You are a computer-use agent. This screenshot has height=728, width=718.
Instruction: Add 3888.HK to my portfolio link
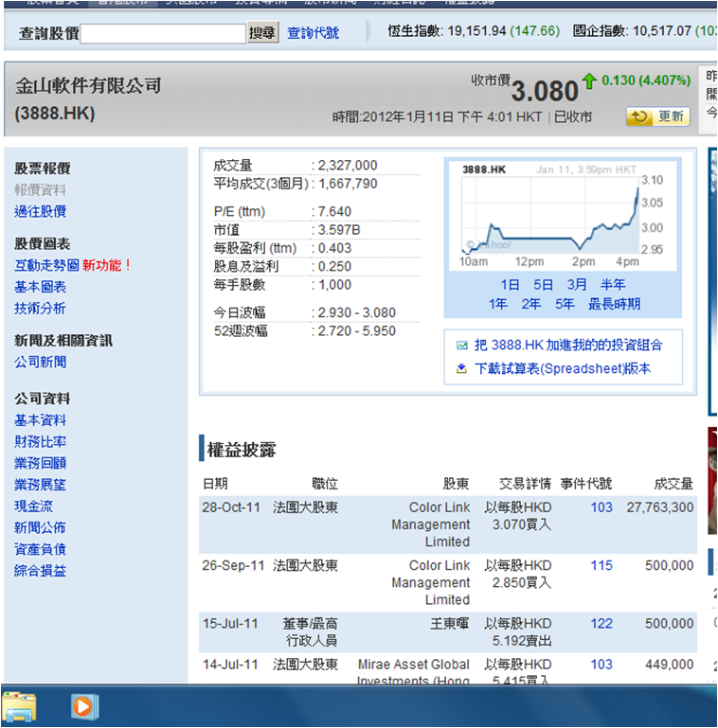pyautogui.click(x=568, y=345)
